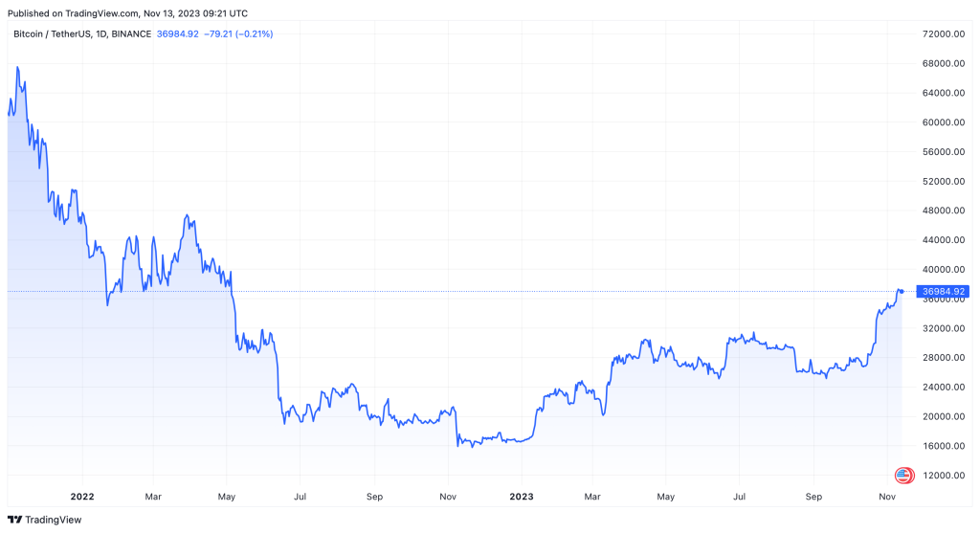The height and width of the screenshot is (533, 980).
Task: Select the last Nov label on time axis
Action: (x=887, y=497)
